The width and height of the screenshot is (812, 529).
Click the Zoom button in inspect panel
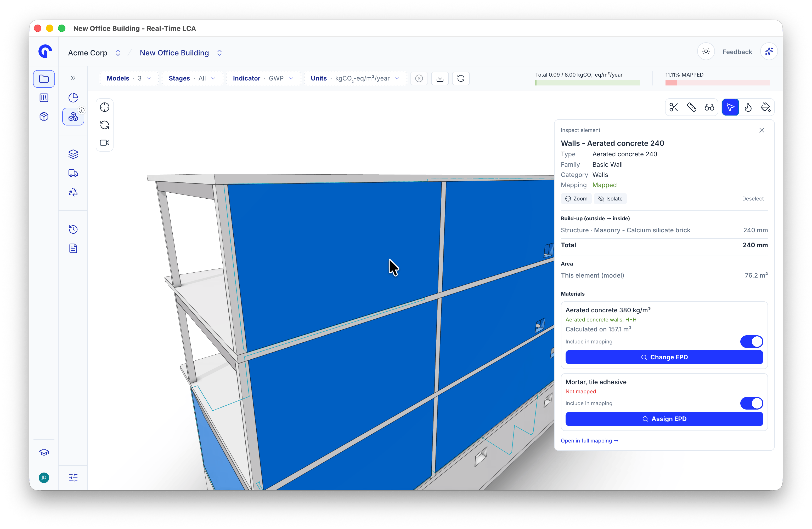coord(576,199)
